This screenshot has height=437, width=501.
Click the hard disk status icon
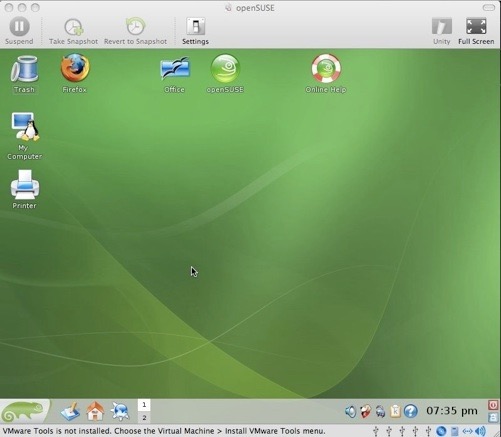[455, 431]
